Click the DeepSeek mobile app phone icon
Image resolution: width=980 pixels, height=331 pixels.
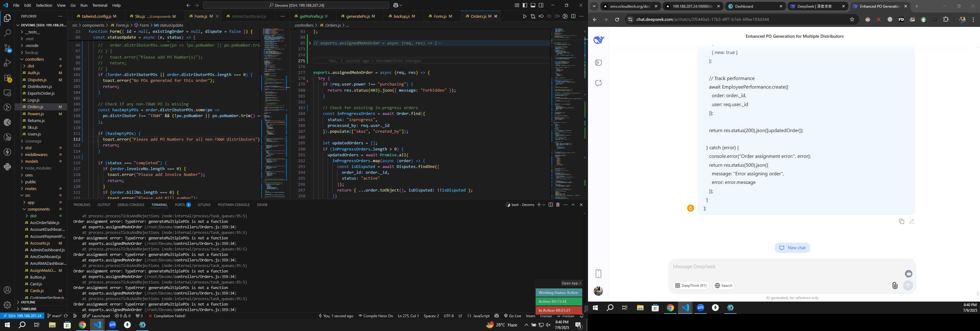point(598,273)
